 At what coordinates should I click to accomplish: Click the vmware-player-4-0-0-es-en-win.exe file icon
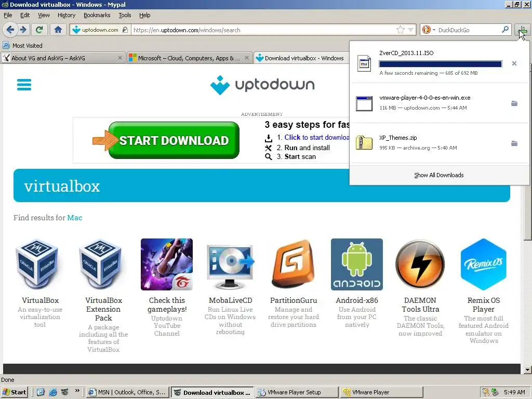[364, 103]
